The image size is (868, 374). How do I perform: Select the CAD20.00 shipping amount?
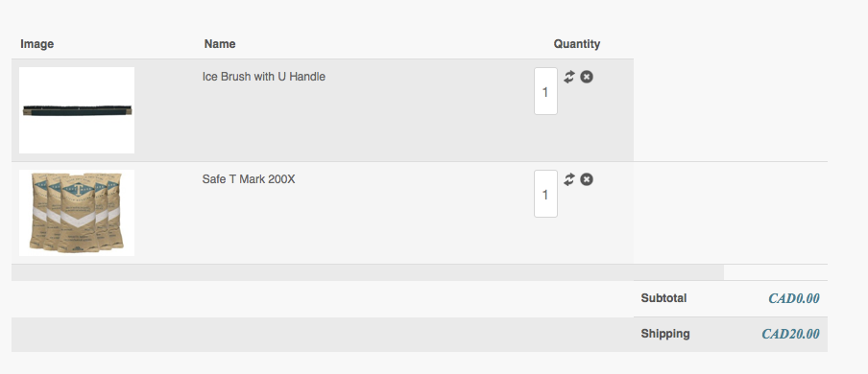790,334
